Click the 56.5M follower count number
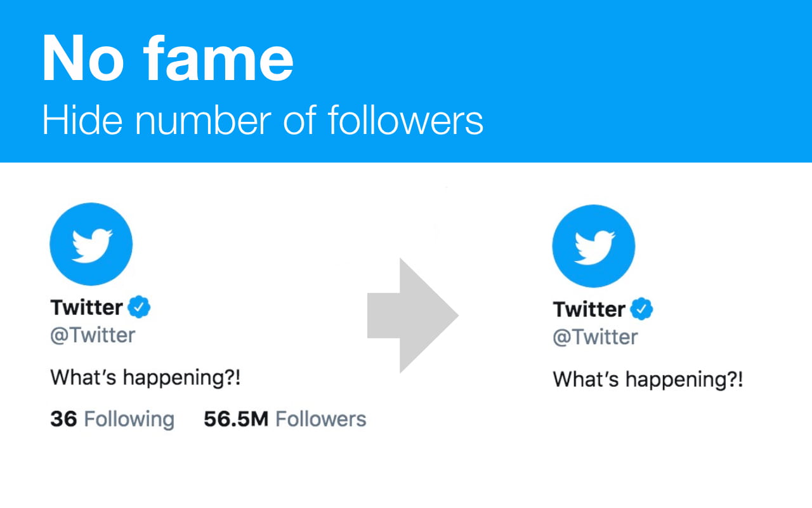 pyautogui.click(x=237, y=419)
